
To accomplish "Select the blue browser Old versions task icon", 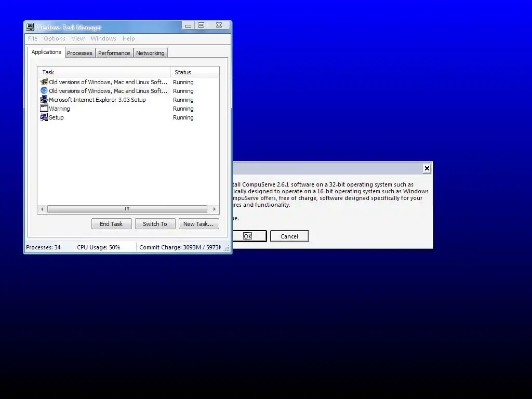I will point(44,90).
